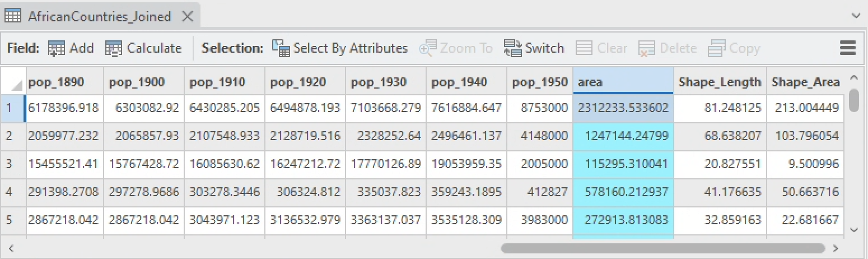Open the Calculate field tool
868x259 pixels.
coord(114,49)
